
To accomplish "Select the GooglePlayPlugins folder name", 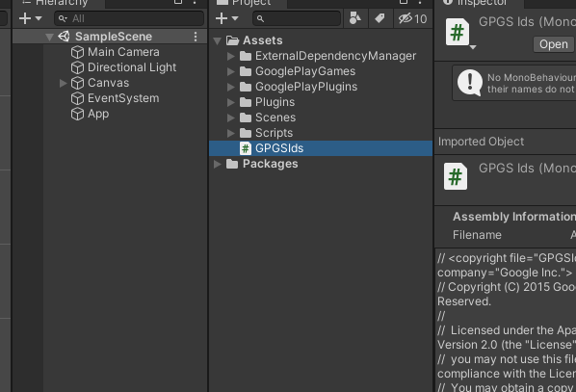I will [x=306, y=87].
